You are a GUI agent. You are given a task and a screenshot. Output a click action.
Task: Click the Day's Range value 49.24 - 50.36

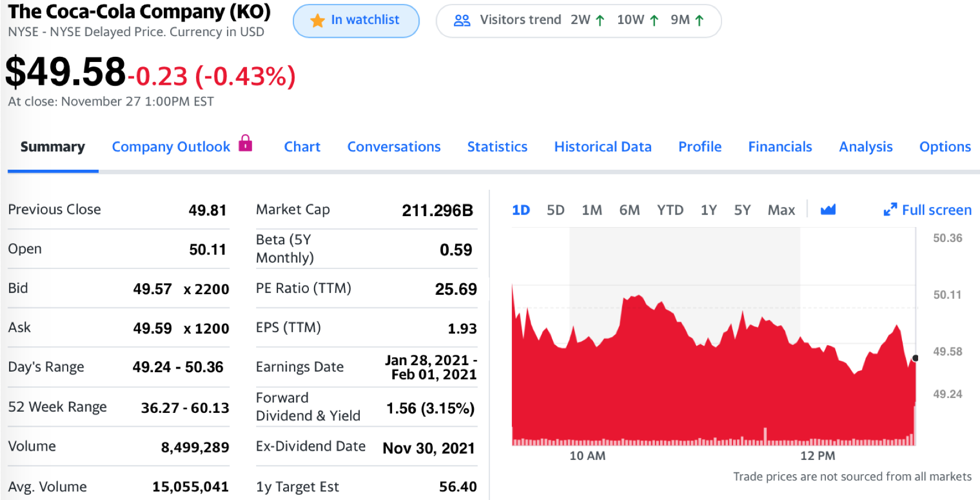coord(178,367)
